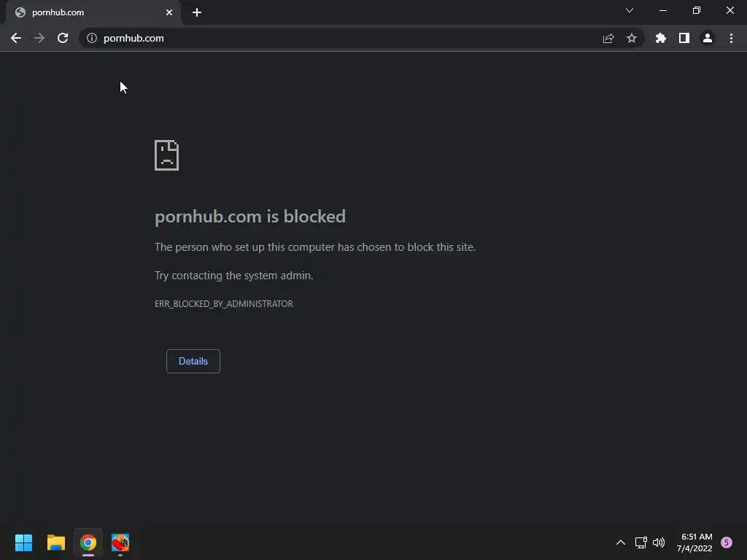Open the Candy Crush taskbar app
Image resolution: width=747 pixels, height=560 pixels.
pos(120,542)
